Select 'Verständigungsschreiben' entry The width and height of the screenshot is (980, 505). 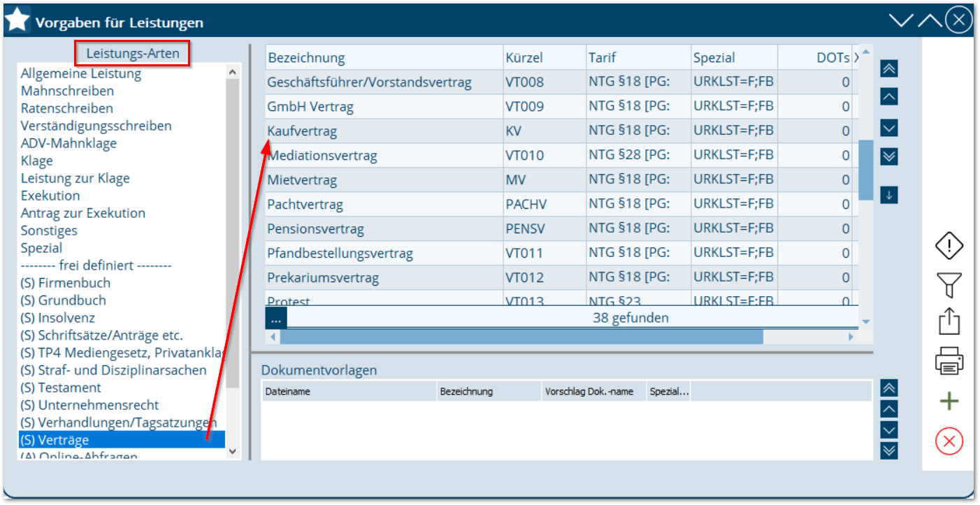tap(96, 126)
